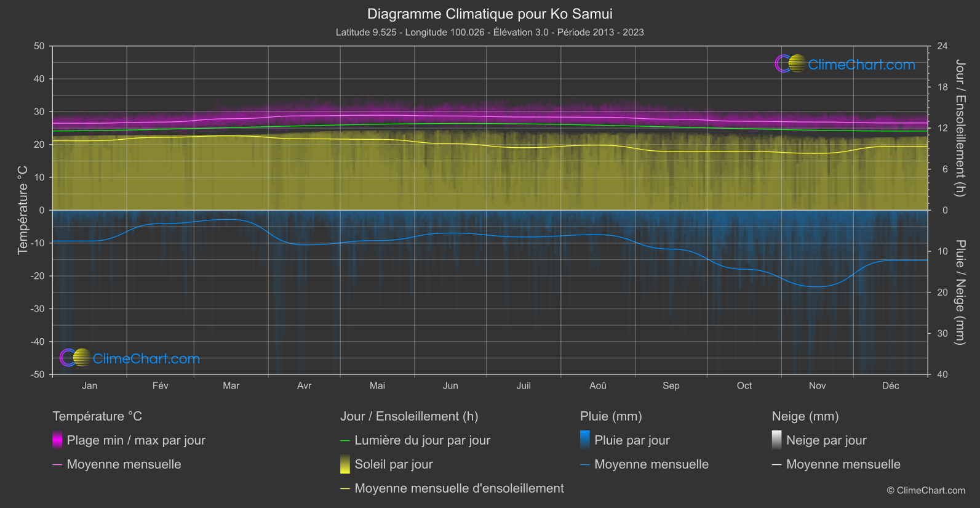Click the 'Aoû' month label
Screen dimensions: 980x508
tap(598, 385)
